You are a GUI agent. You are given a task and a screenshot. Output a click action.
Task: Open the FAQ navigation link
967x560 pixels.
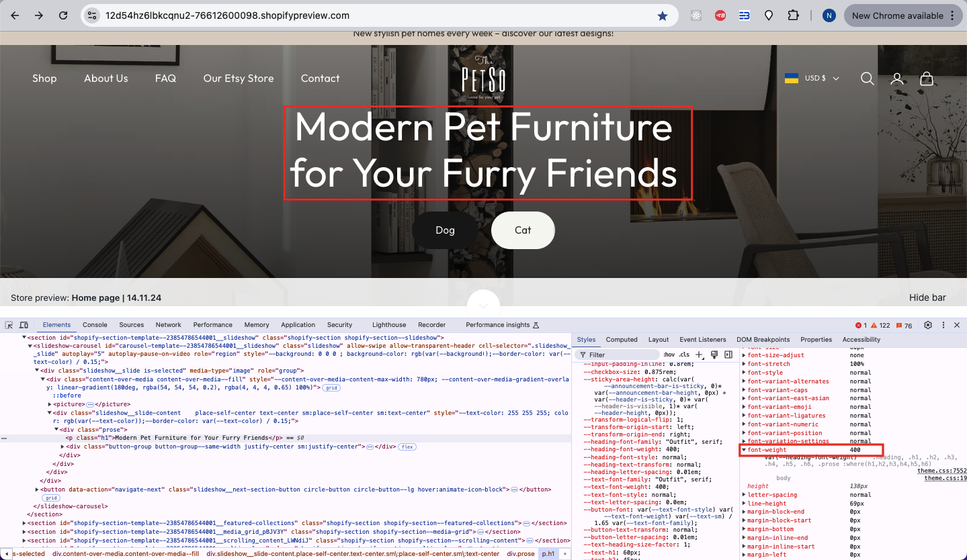pos(165,79)
